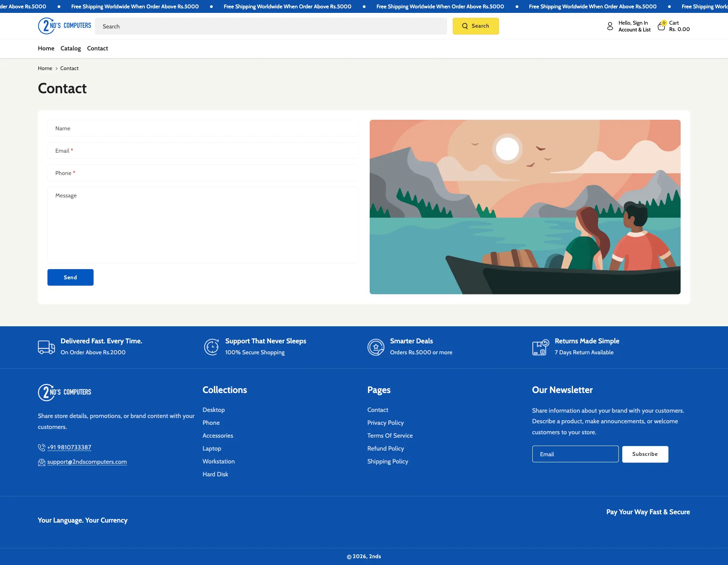728x565 pixels.
Task: Open the Privacy Policy link
Action: [x=386, y=423]
